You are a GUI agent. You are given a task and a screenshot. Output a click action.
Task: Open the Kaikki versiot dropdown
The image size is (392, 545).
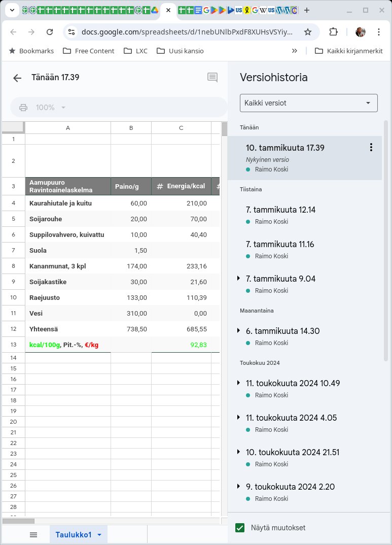(308, 103)
